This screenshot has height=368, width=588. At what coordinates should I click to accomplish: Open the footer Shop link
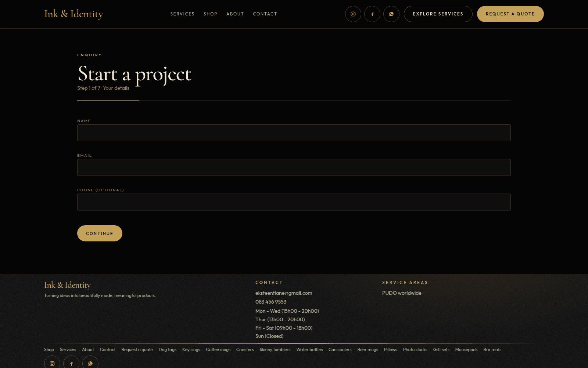[49, 350]
